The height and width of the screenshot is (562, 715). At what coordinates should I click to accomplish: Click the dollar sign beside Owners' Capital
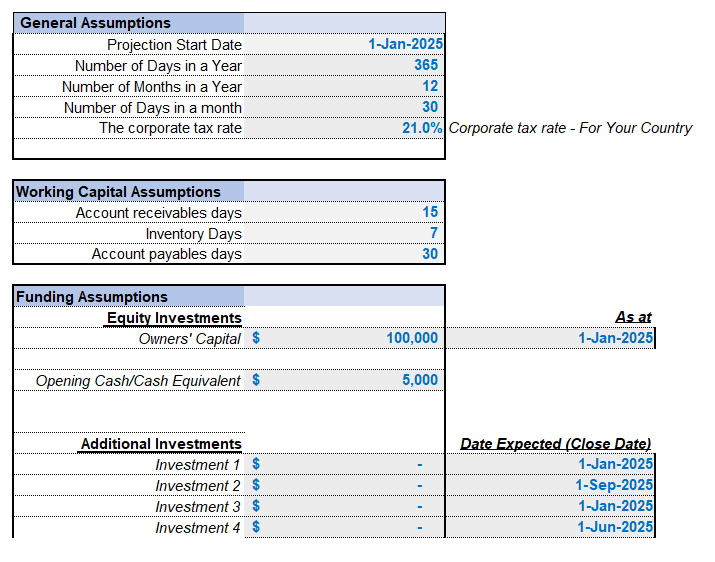click(x=256, y=338)
